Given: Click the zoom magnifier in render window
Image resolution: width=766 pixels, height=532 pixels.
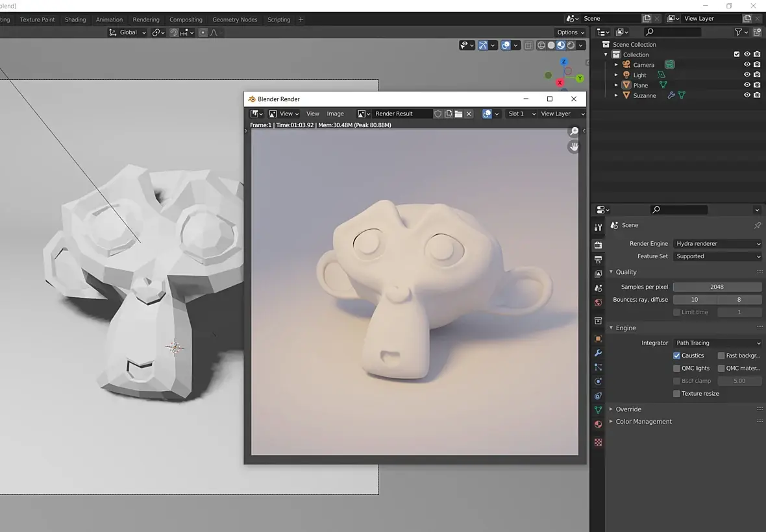Looking at the screenshot, I should 574,132.
